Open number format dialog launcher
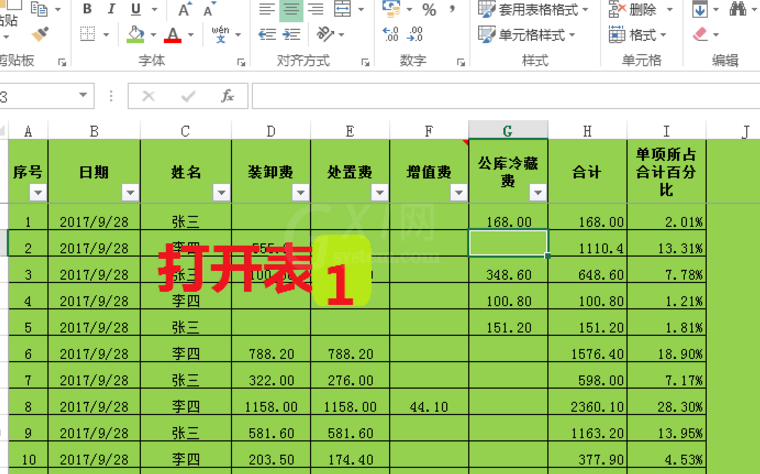This screenshot has height=474, width=760. tap(460, 62)
